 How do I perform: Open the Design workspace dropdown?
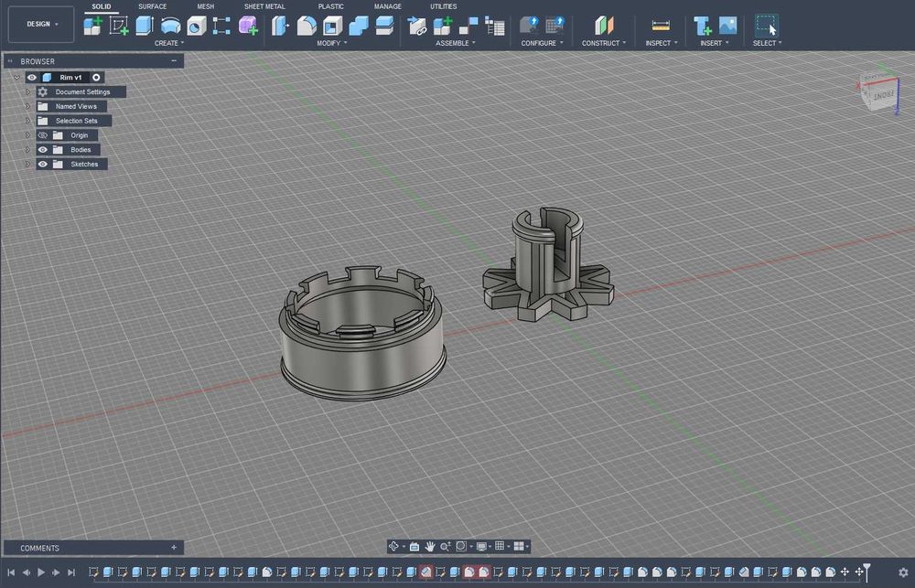[41, 24]
